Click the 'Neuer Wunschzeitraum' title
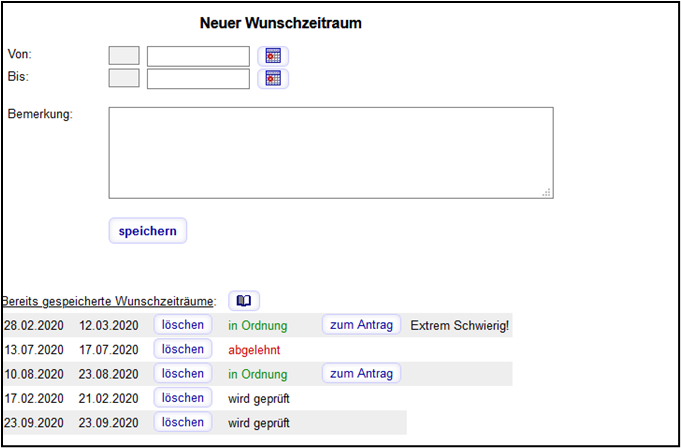 click(281, 23)
